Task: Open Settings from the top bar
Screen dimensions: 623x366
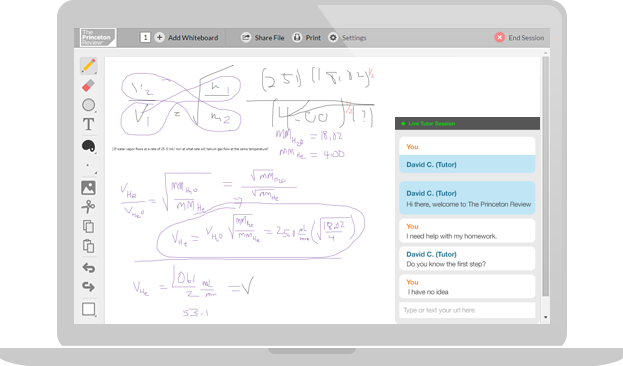Action: pos(348,38)
